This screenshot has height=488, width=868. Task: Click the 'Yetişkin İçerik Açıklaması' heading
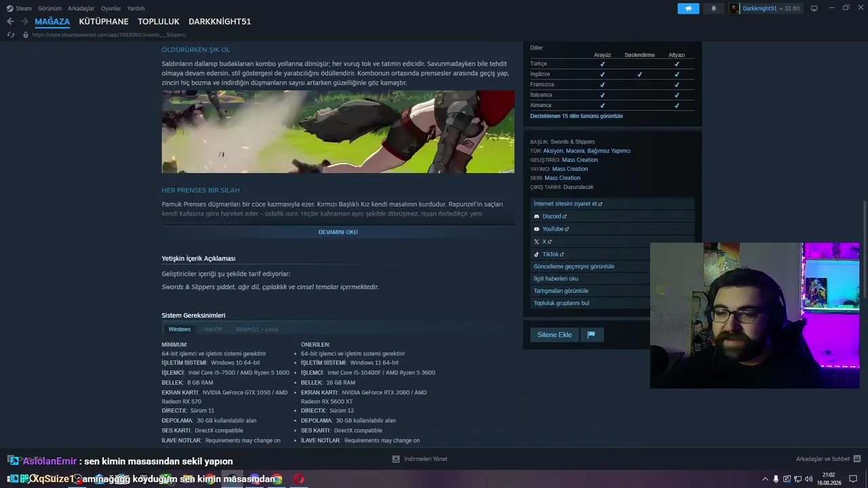click(199, 258)
